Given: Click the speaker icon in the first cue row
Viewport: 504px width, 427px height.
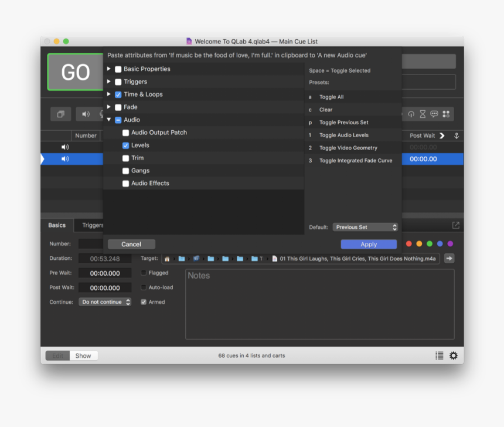Looking at the screenshot, I should [x=65, y=147].
